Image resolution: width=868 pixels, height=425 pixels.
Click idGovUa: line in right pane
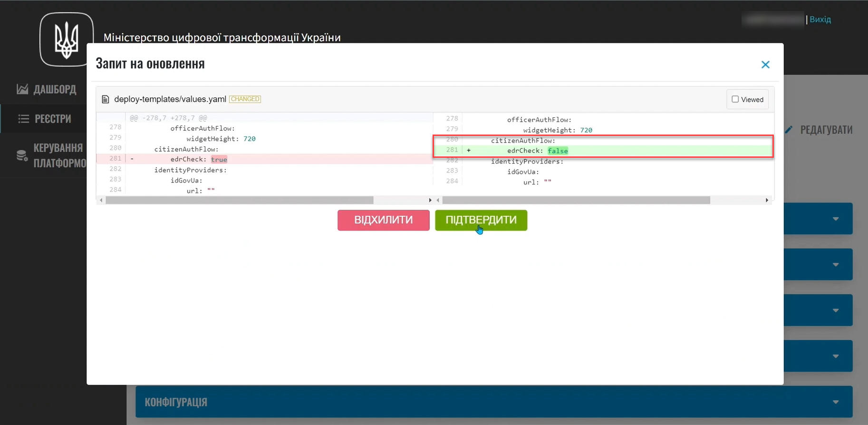[x=523, y=172]
